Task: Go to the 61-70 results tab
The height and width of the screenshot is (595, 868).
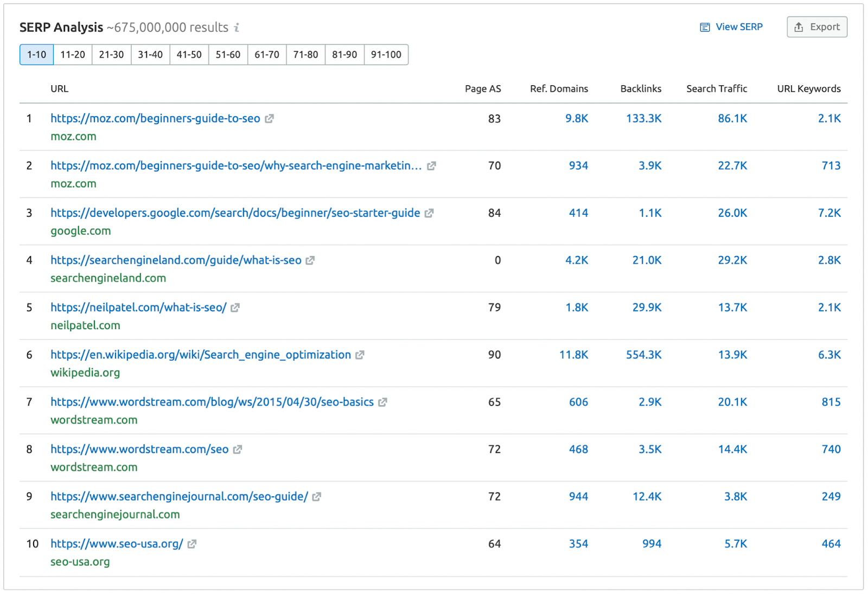Action: tap(267, 55)
